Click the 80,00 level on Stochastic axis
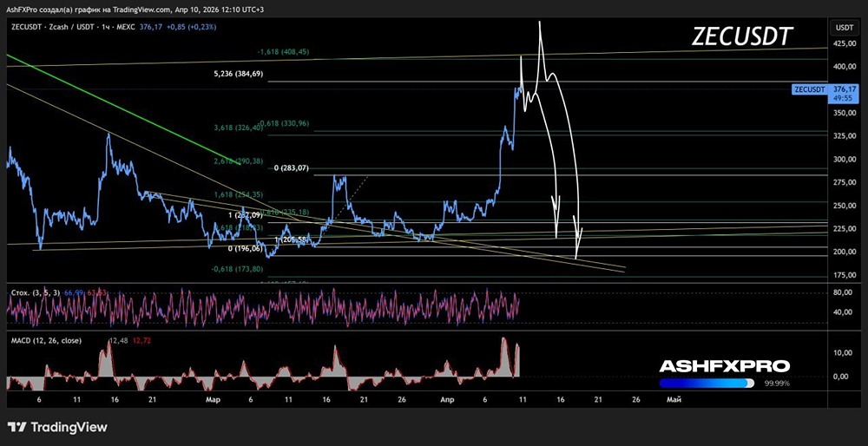Image resolution: width=868 pixels, height=446 pixels. pos(845,292)
